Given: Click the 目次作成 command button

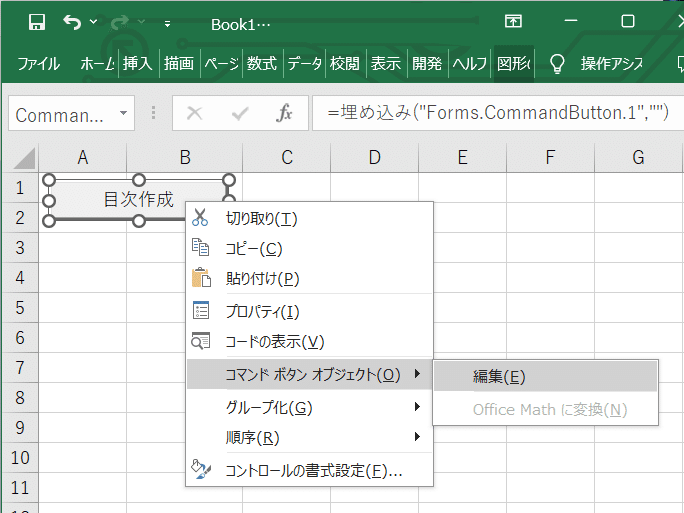Looking at the screenshot, I should pyautogui.click(x=138, y=200).
